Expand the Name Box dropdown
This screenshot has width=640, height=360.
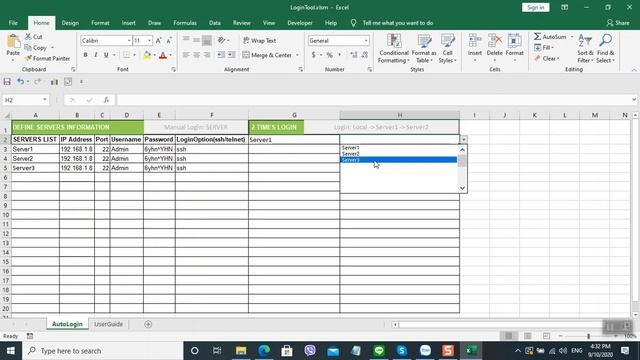(x=44, y=100)
